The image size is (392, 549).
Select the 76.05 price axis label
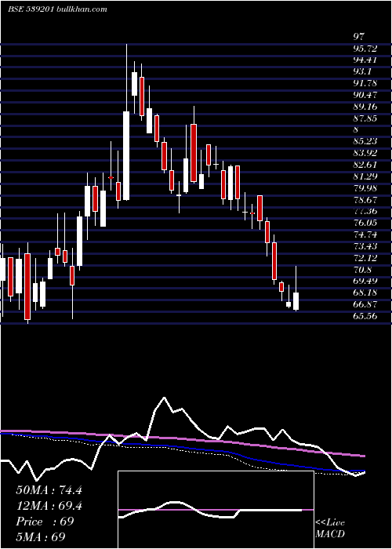pos(365,223)
